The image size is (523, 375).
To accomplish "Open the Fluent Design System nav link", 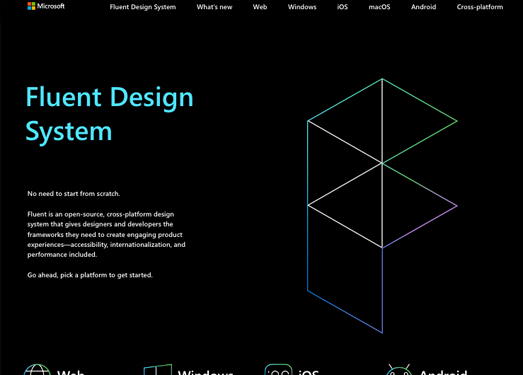I will (x=143, y=7).
